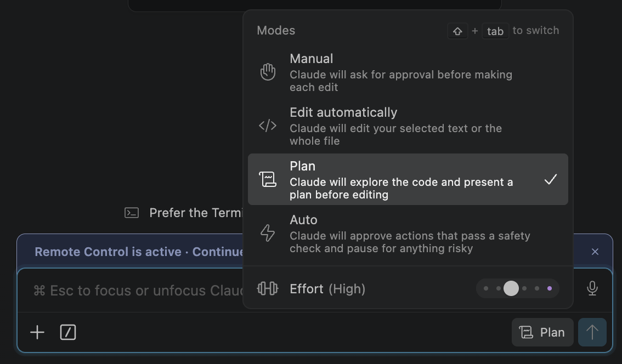622x364 pixels.
Task: Click checkmark on selected Plan mode
Action: pos(551,179)
